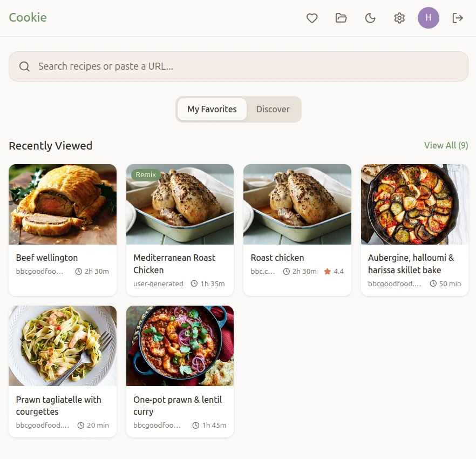Open the View All (9) link
The image size is (476, 459).
tap(446, 145)
